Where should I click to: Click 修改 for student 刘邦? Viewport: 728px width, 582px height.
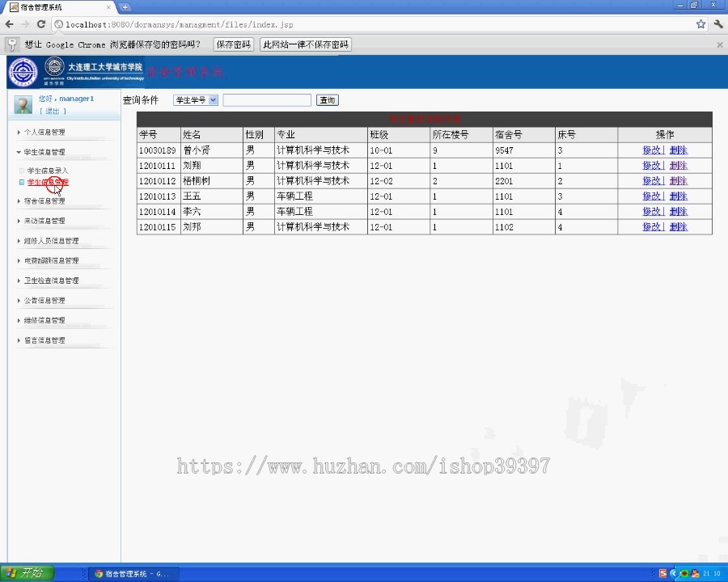click(x=652, y=227)
